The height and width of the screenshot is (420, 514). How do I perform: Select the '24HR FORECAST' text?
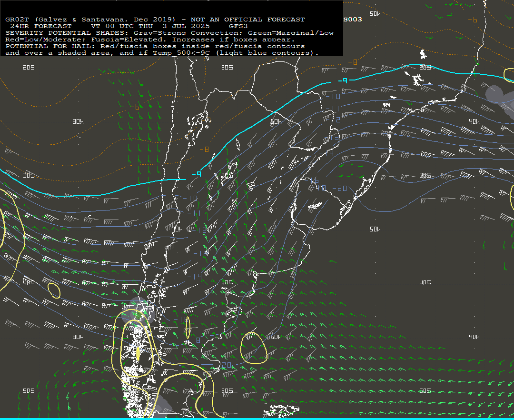[40, 26]
